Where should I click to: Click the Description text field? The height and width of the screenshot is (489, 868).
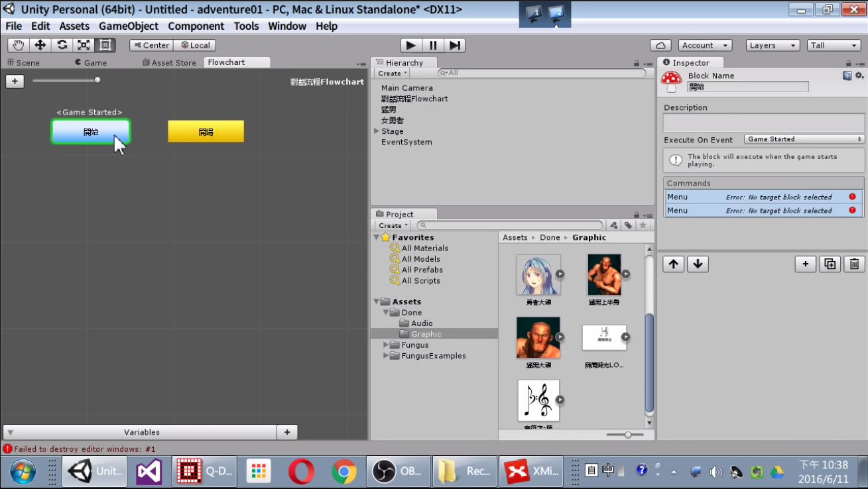point(764,123)
